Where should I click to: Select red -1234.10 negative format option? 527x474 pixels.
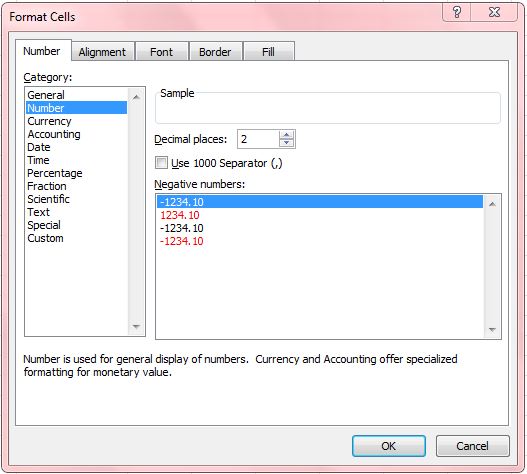click(x=181, y=241)
